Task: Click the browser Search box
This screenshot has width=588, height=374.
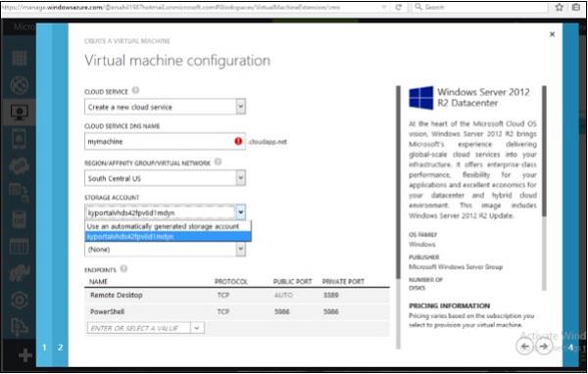Action: point(480,7)
